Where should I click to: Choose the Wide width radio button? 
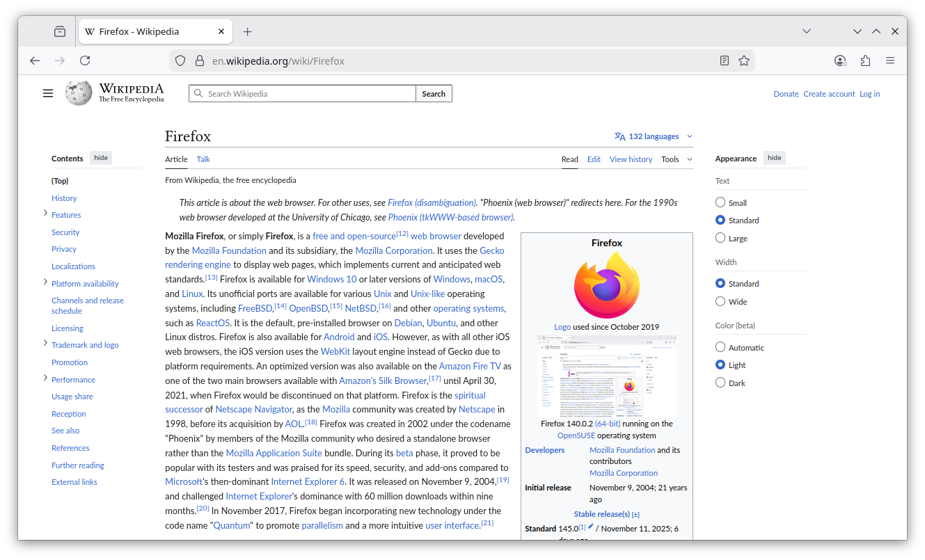pyautogui.click(x=720, y=301)
